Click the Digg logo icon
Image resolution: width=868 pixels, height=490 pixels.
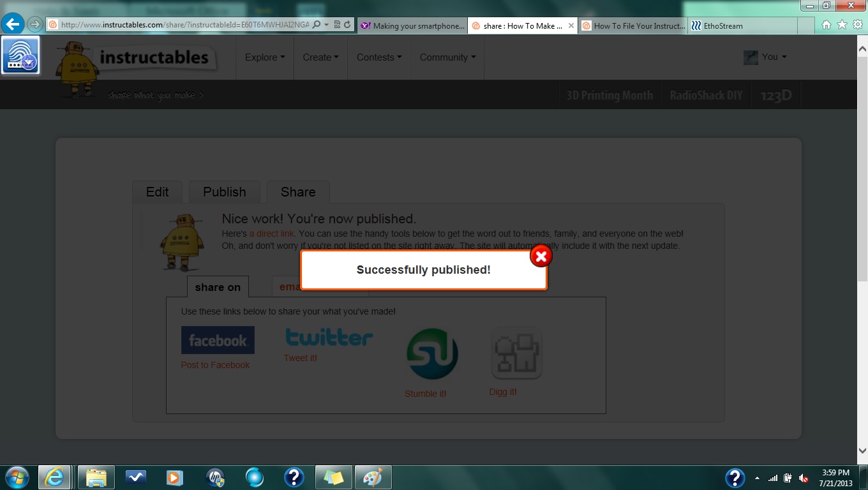(x=517, y=353)
